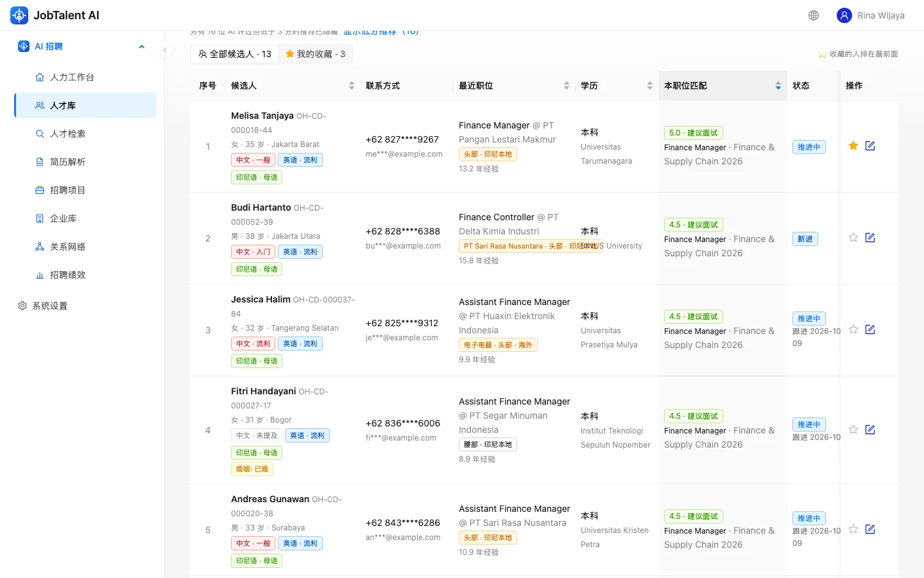The image size is (924, 578).
Task: Open 人才检索 in sidebar
Action: click(x=85, y=134)
